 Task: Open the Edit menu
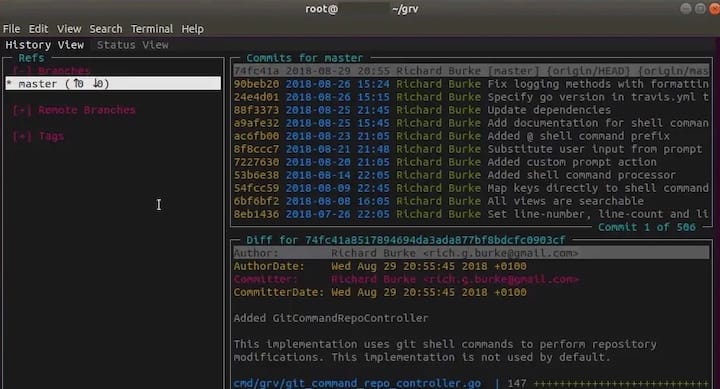click(x=38, y=29)
